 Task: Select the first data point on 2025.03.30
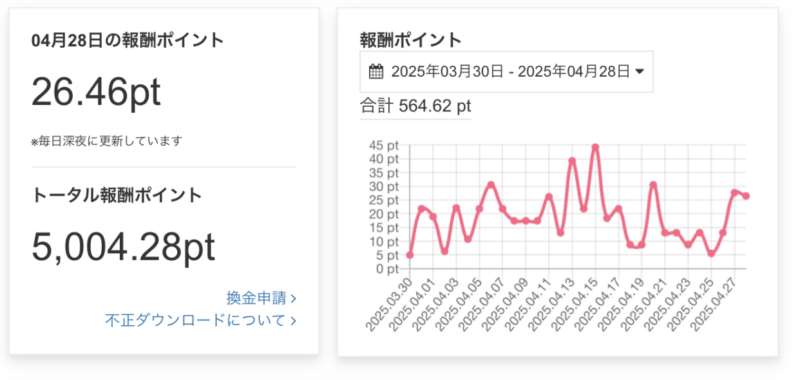(410, 255)
